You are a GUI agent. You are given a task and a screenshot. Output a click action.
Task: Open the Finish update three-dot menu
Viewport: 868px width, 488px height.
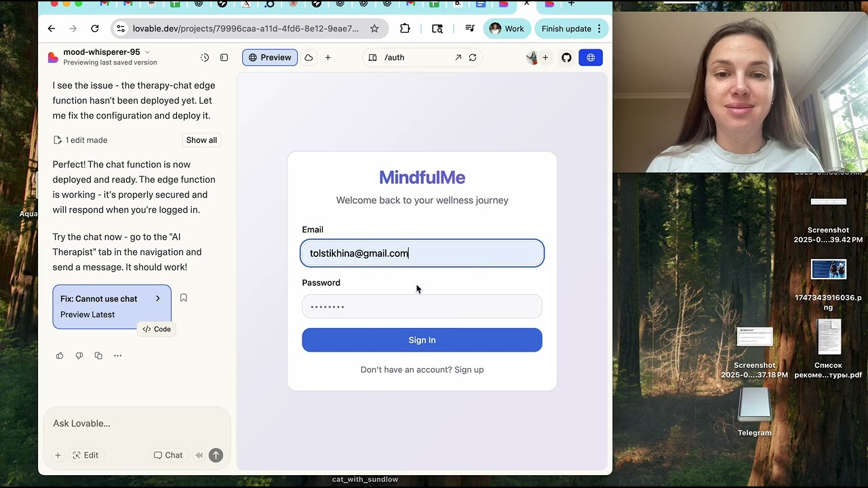[x=599, y=28]
